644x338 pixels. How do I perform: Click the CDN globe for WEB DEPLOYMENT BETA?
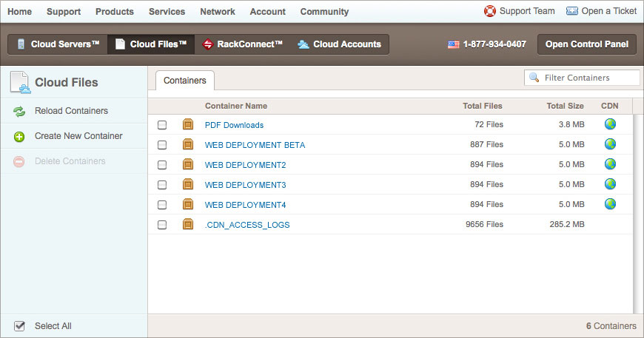(610, 144)
